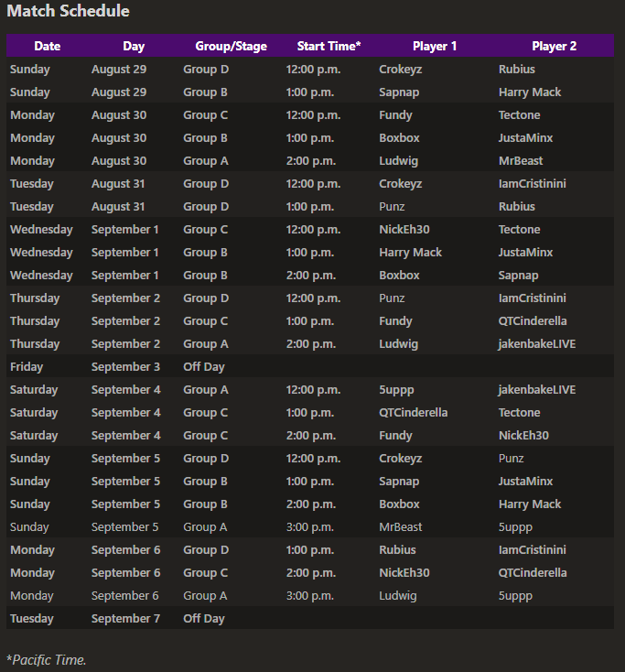Select Harry Mack as Player 2, August 29
This screenshot has width=625, height=672.
[530, 92]
